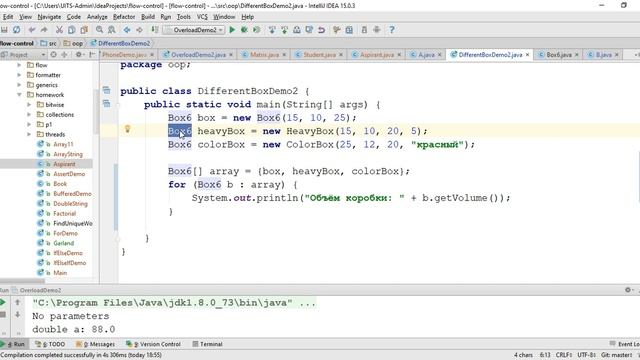Click the UTF-8 encoding in status bar

coord(586,355)
